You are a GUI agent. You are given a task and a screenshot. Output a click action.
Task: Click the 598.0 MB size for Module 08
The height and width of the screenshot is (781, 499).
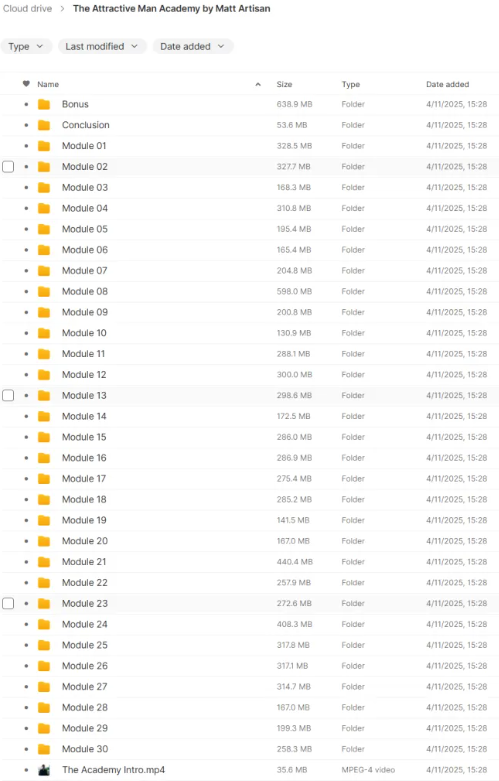[294, 291]
